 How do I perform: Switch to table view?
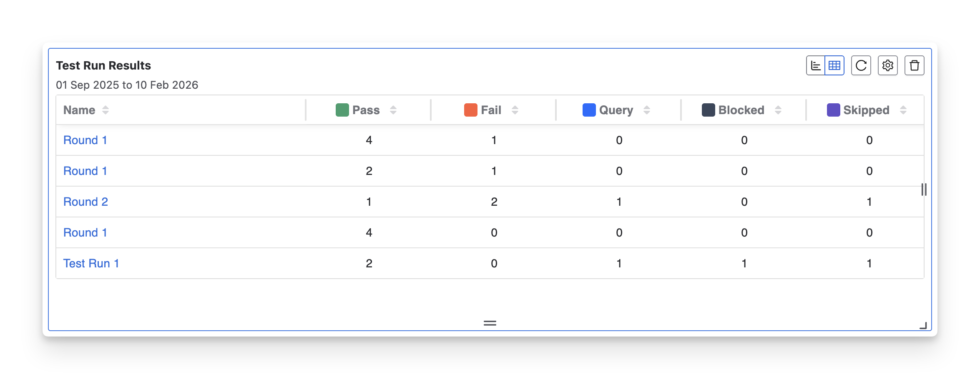834,66
